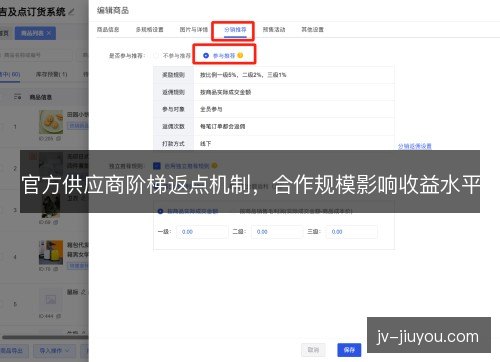The image size is (500, 362).
Task: Click the product thumbnail above ID:70
Action: (51, 252)
